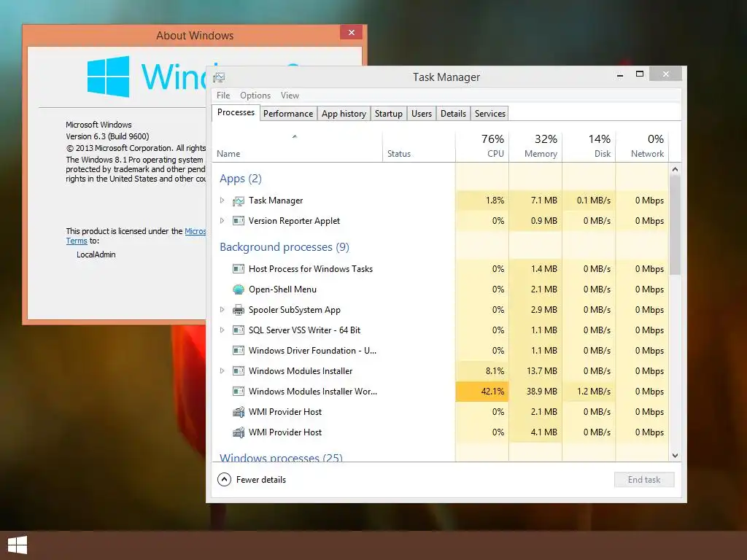This screenshot has width=747, height=560.
Task: Click the Version Reporter Applet icon
Action: [x=239, y=221]
